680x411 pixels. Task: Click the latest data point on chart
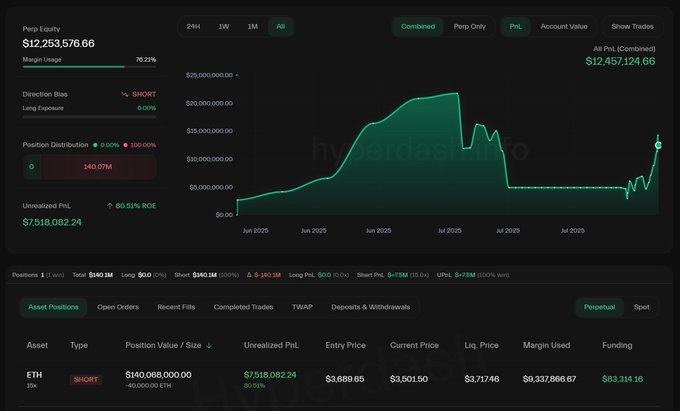[658, 145]
